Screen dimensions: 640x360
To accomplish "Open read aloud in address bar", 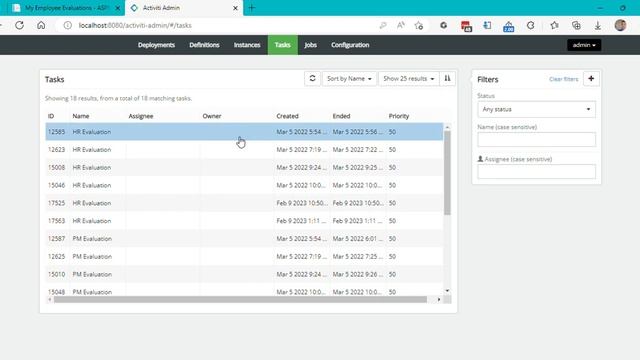I will 400,25.
